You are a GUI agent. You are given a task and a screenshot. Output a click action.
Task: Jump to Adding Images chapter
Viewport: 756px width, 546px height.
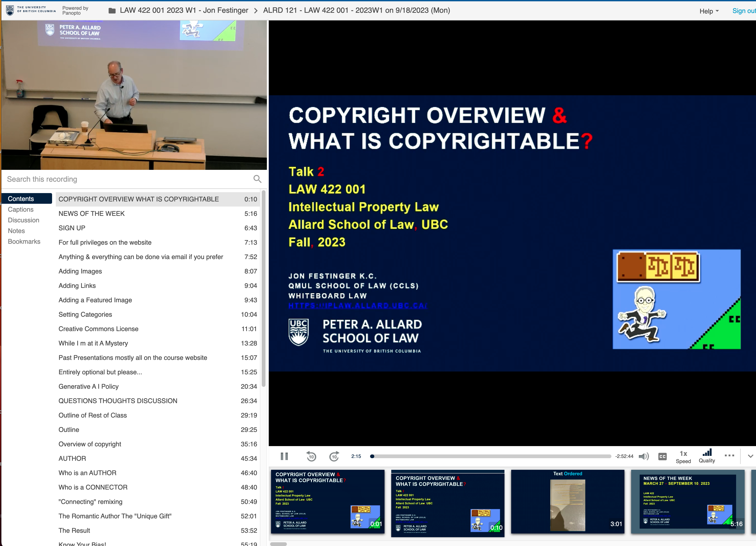(x=158, y=271)
